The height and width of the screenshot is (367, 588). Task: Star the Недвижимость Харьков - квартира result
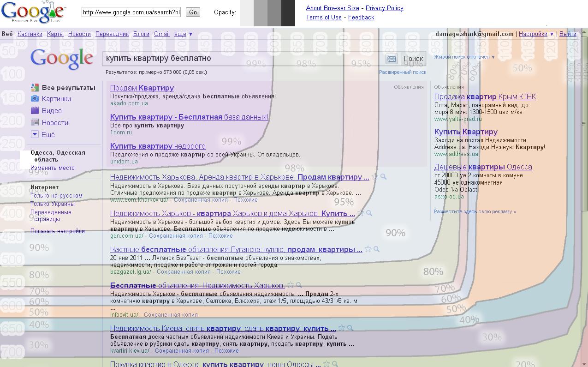tap(361, 213)
